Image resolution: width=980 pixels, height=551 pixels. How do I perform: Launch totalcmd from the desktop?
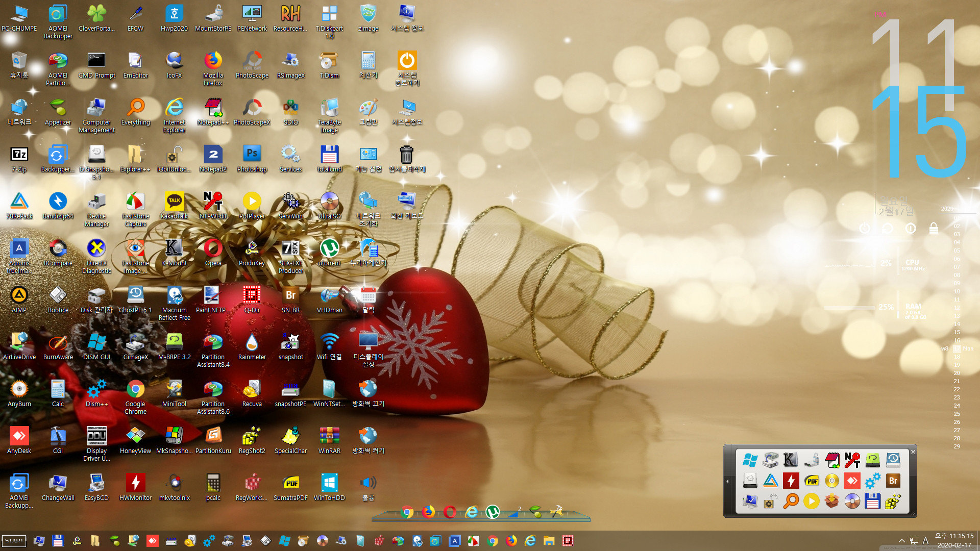[x=329, y=159]
